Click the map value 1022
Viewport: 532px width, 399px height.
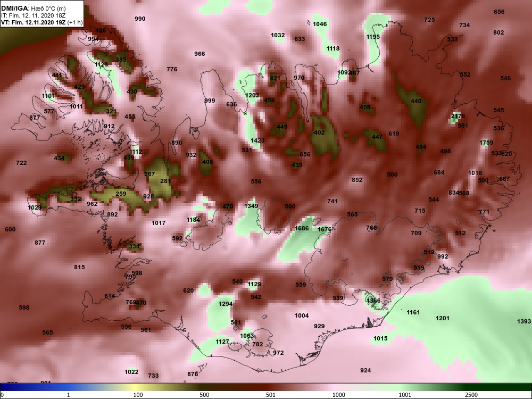point(131,372)
